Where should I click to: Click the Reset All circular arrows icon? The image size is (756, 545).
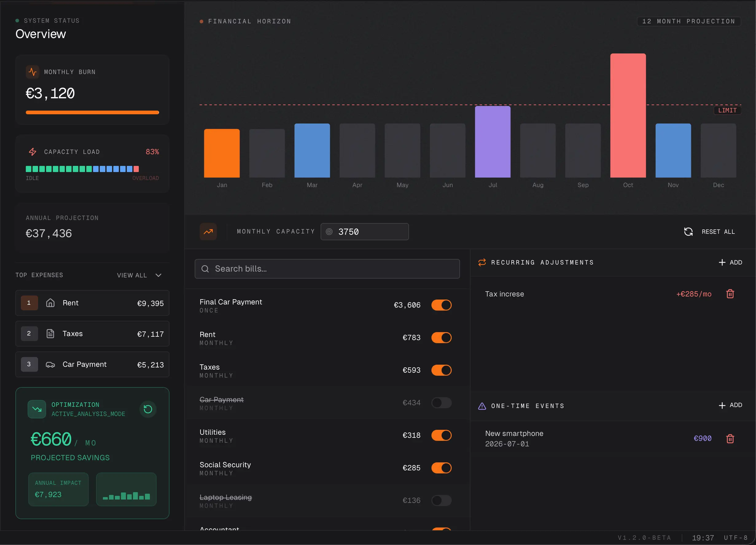688,231
